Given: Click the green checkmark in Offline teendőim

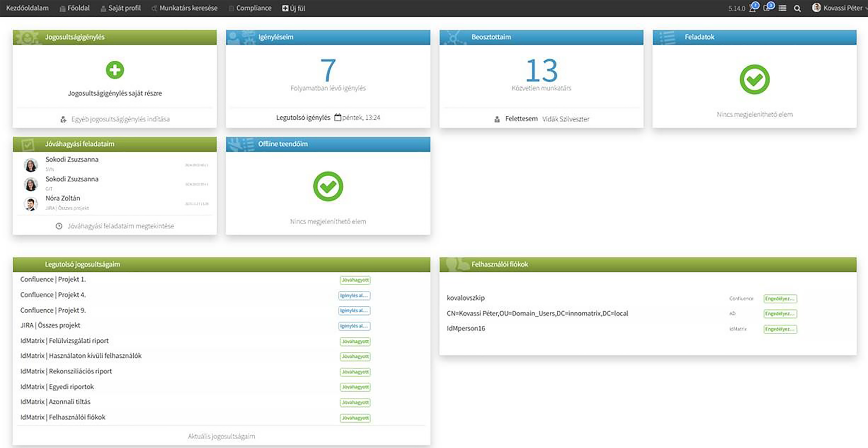Looking at the screenshot, I should pos(328,186).
